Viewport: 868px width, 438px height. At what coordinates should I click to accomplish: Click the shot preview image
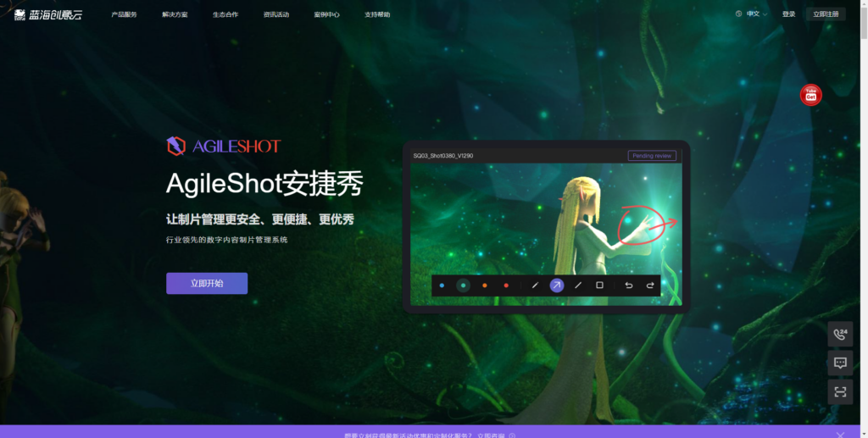point(546,235)
